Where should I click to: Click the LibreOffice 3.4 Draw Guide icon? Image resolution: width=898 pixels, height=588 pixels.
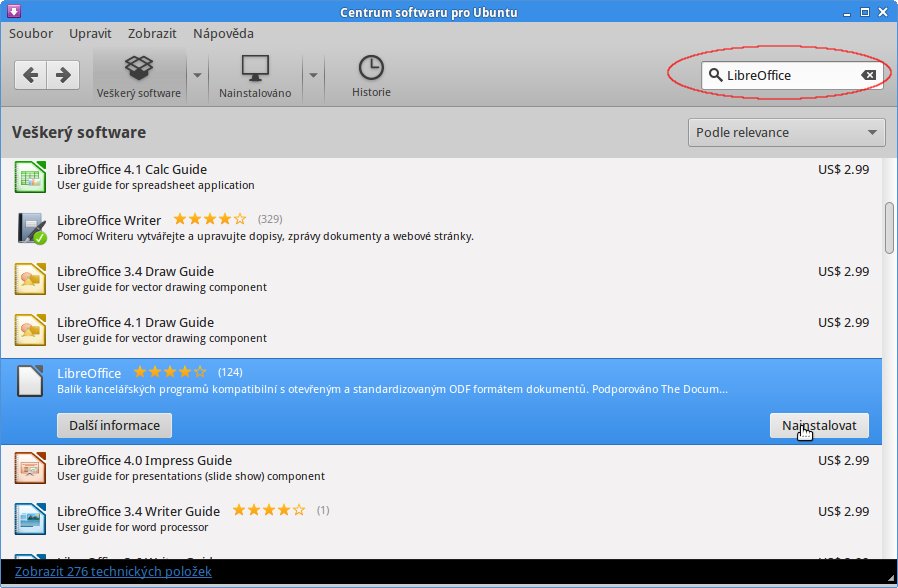tap(30, 279)
